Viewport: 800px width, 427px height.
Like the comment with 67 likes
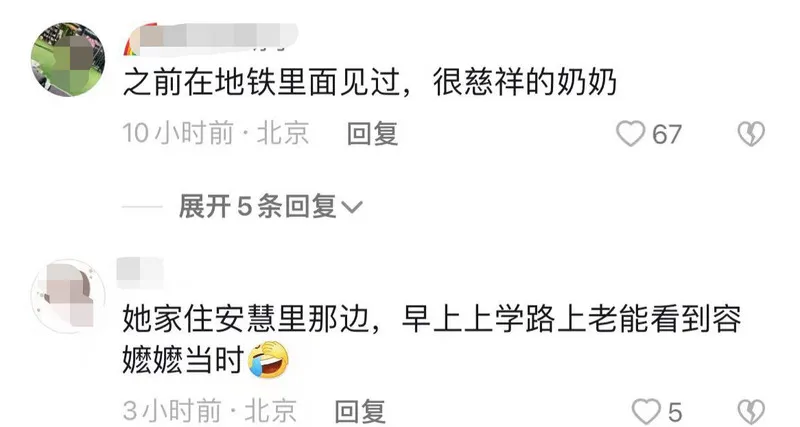pos(631,134)
